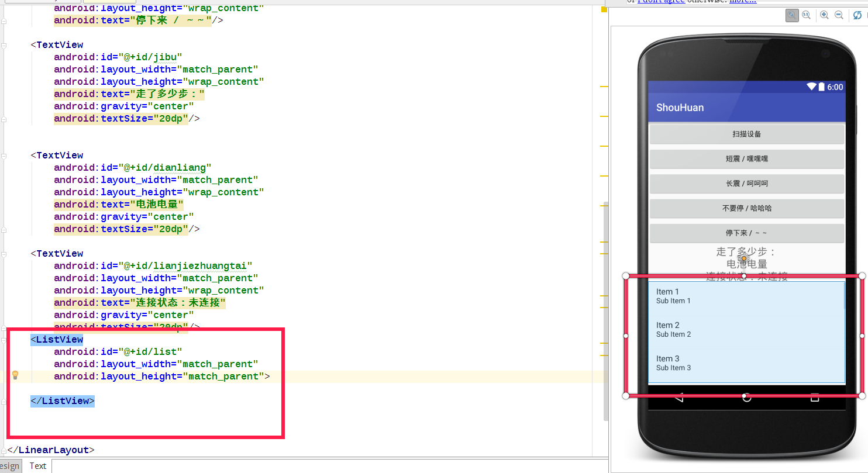The image size is (868, 473).
Task: Click the highlighted <ListView opening tag
Action: click(x=57, y=340)
